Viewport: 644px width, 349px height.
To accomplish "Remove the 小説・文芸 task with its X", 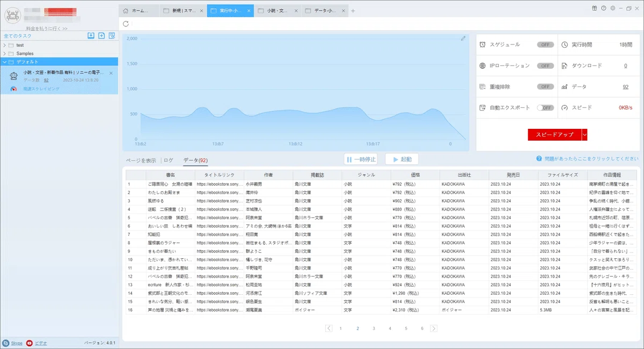I will pos(111,73).
